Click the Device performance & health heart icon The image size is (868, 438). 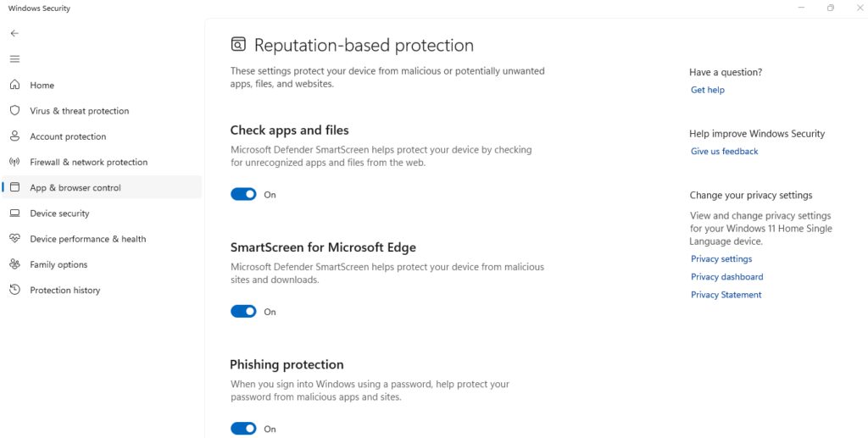pos(14,239)
